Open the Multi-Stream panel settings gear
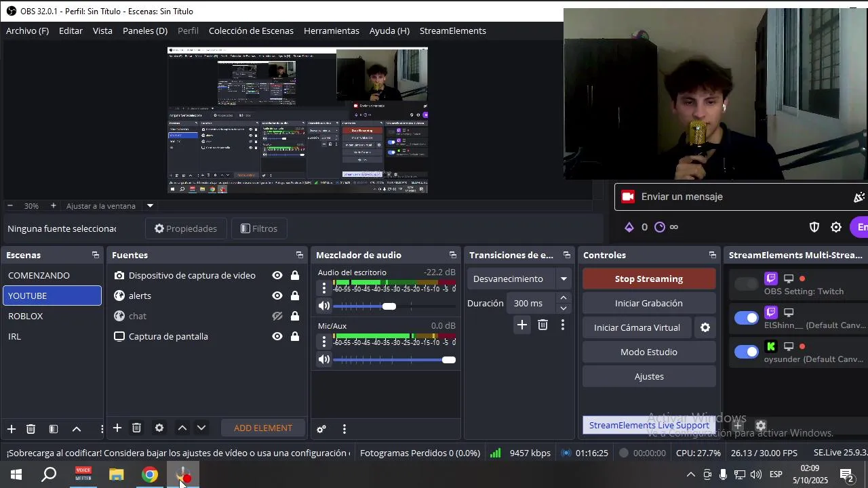The height and width of the screenshot is (488, 868). (761, 426)
